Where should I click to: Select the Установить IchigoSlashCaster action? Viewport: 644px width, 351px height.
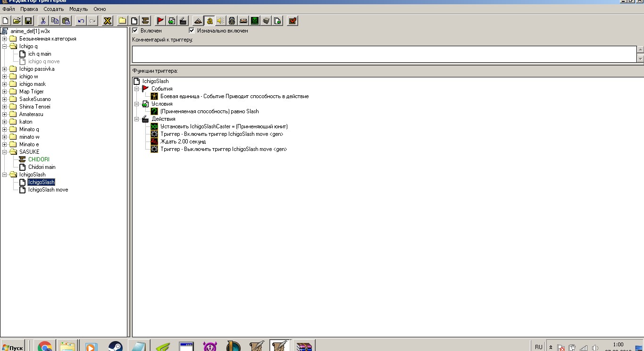point(224,126)
